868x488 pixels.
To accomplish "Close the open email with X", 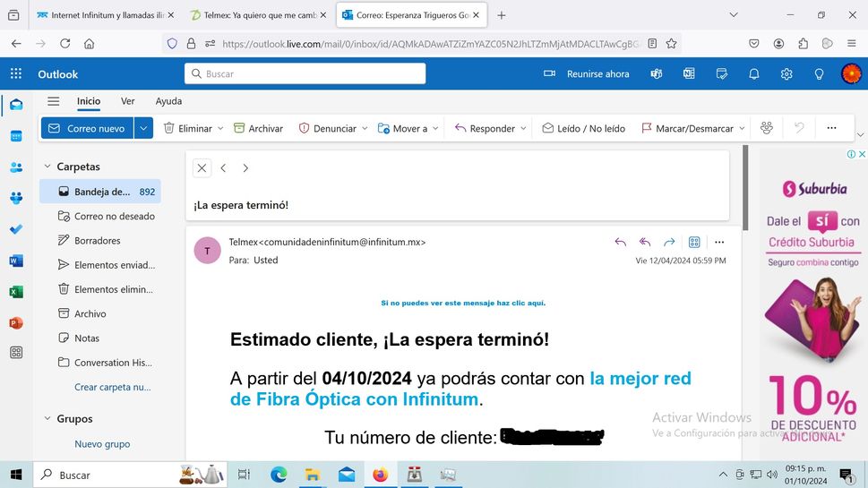I will point(202,167).
